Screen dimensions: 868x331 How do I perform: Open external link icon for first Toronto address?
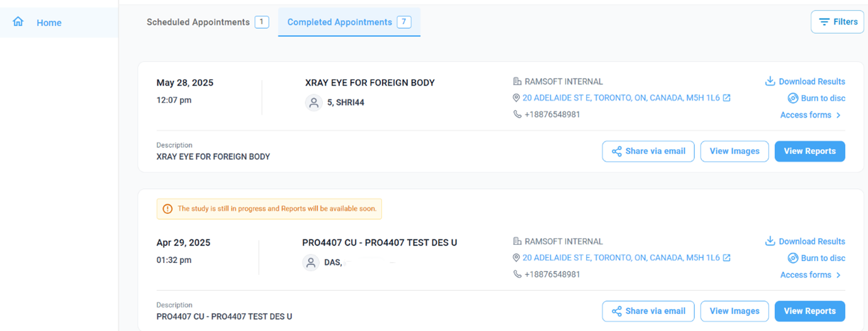coord(726,98)
